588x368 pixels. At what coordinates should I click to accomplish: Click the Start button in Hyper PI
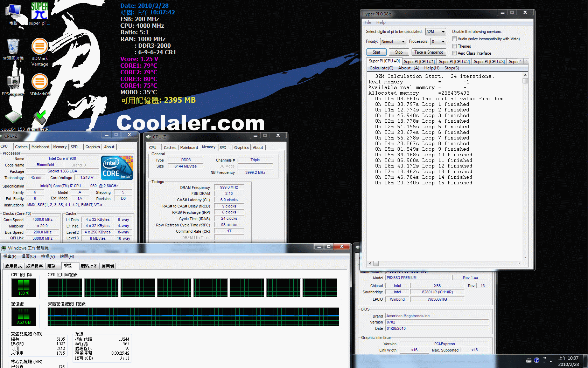click(x=376, y=52)
